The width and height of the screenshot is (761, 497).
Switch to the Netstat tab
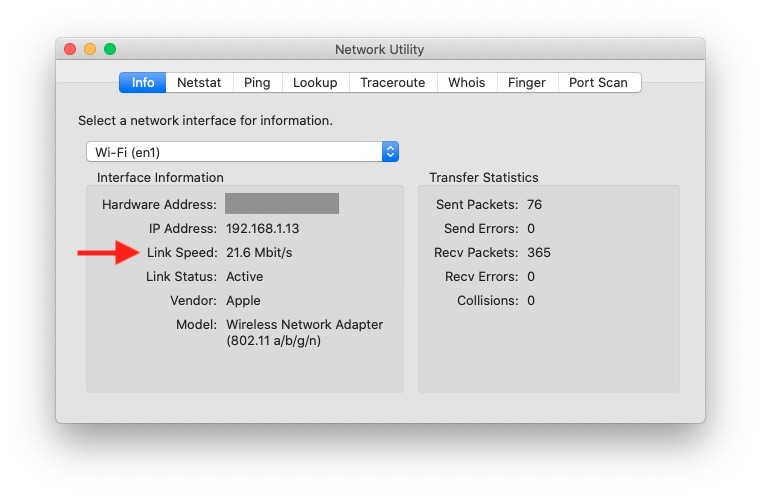199,83
